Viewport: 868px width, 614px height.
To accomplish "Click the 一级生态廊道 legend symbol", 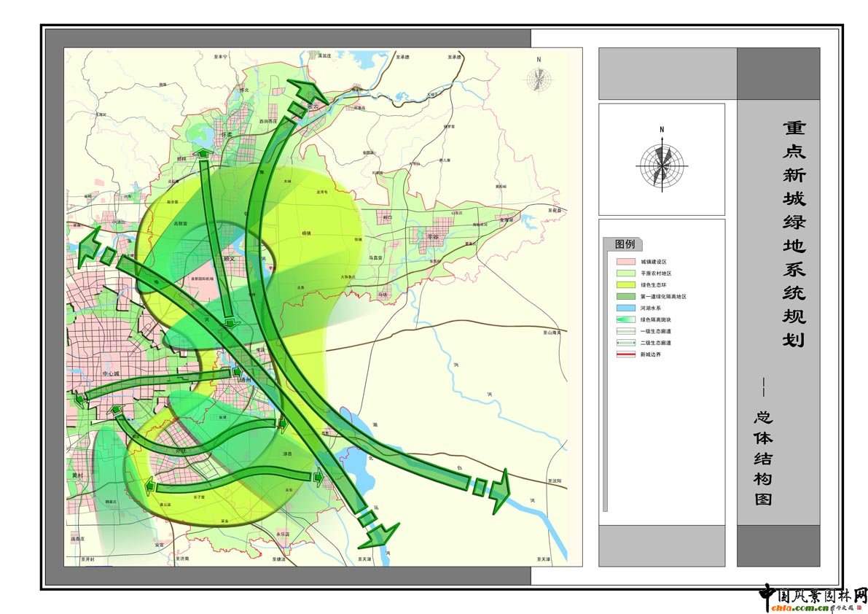I will pyautogui.click(x=625, y=331).
